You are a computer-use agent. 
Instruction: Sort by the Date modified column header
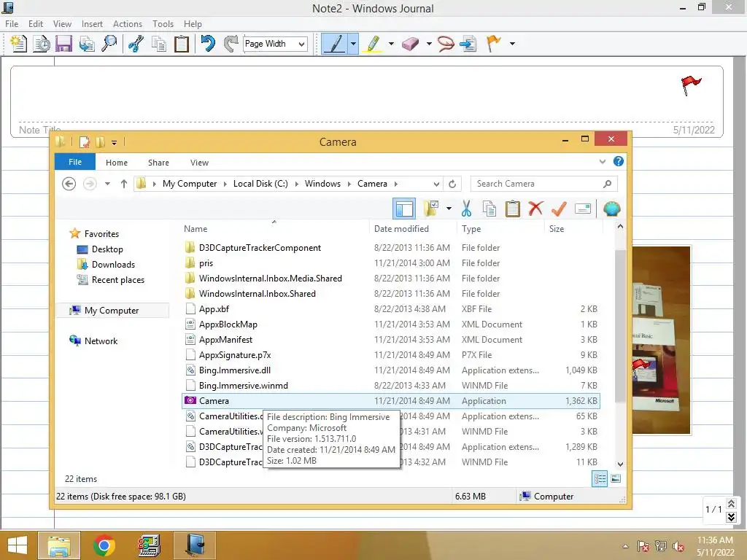coord(402,229)
